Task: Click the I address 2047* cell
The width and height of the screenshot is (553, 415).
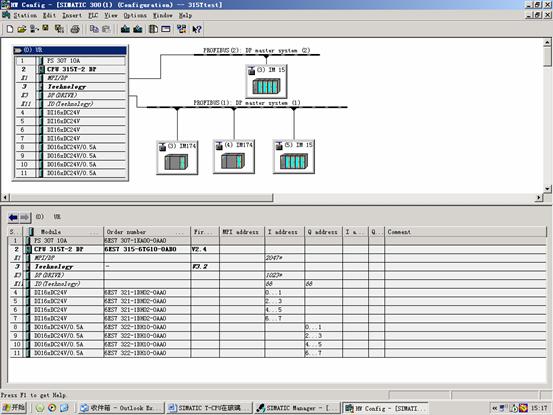Action: [x=284, y=258]
